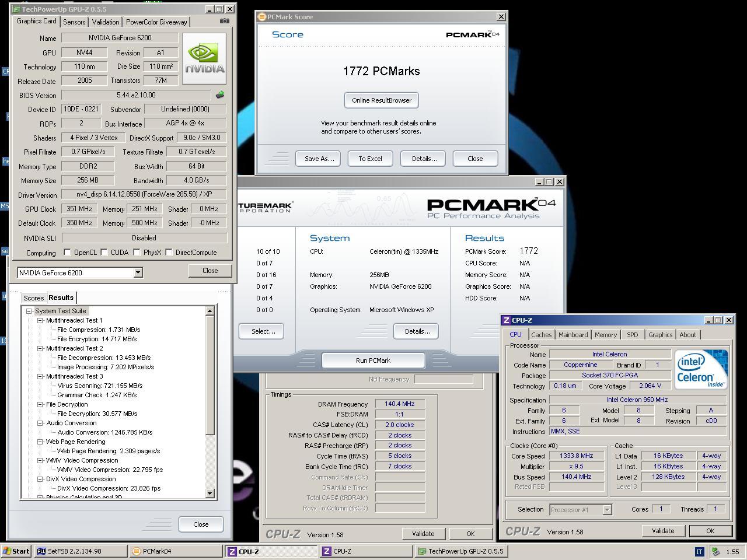Open the Processor #1 selection dropdown
Viewport: 747px width, 560px height.
[607, 510]
